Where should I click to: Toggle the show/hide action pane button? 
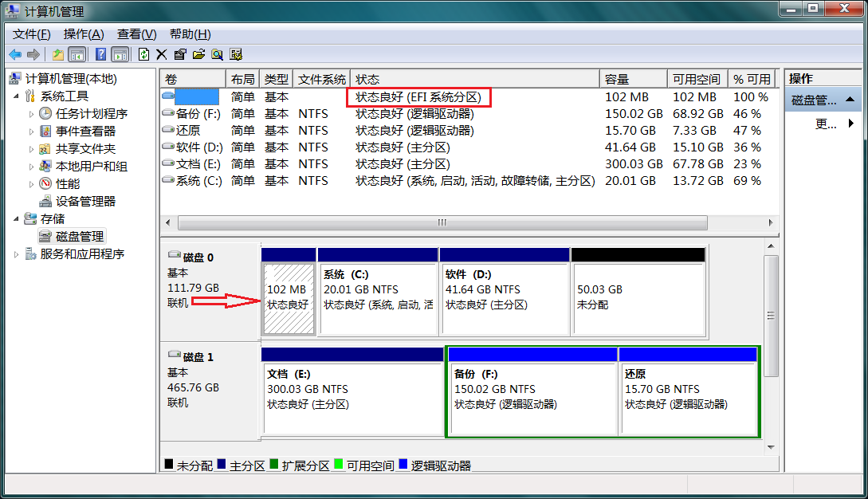(120, 54)
